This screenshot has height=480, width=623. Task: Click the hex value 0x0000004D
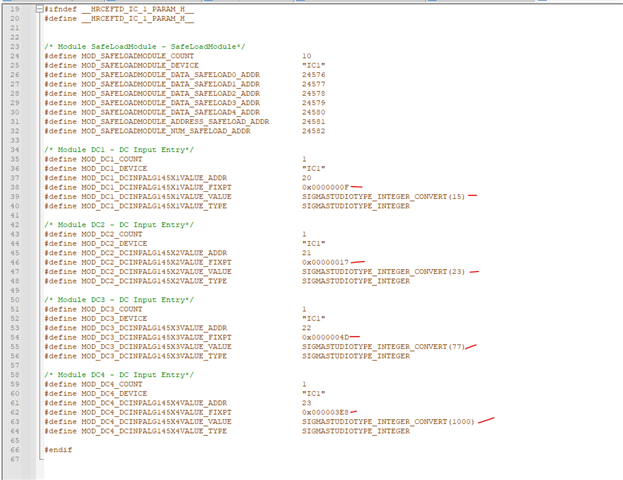coord(325,337)
